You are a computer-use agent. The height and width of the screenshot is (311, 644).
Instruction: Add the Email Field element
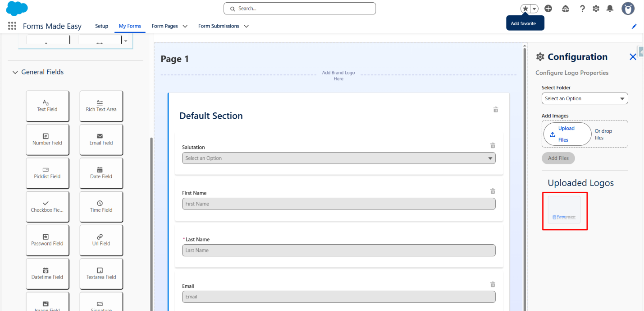point(101,139)
